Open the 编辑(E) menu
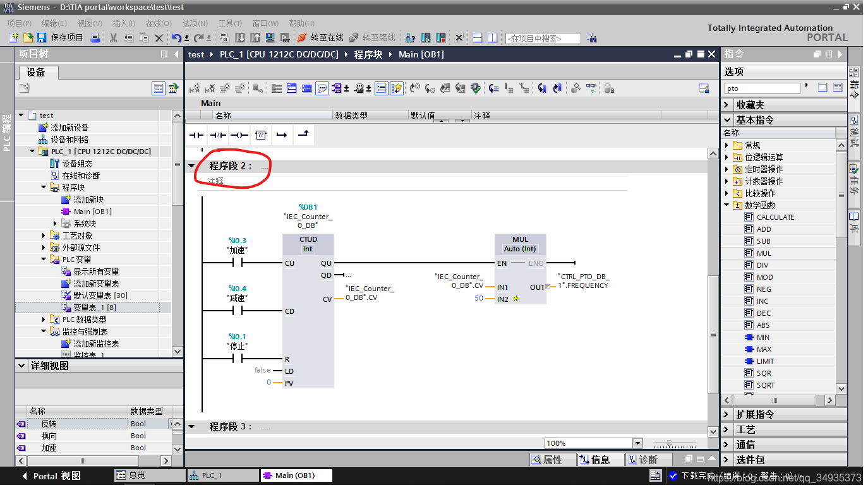868x490 pixels. pyautogui.click(x=54, y=23)
